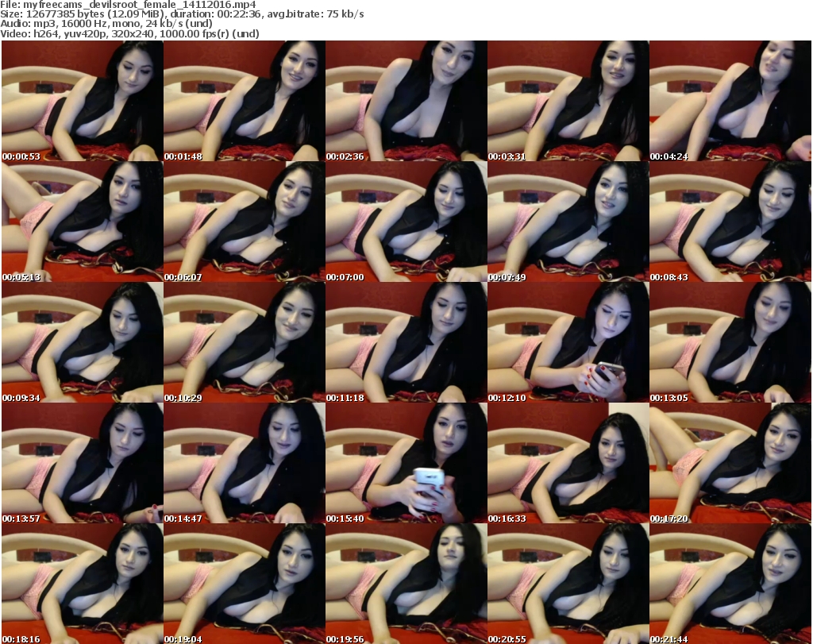Screen dimensions: 813x644
Task: Select the frame at 00:01:48
Action: [x=244, y=101]
